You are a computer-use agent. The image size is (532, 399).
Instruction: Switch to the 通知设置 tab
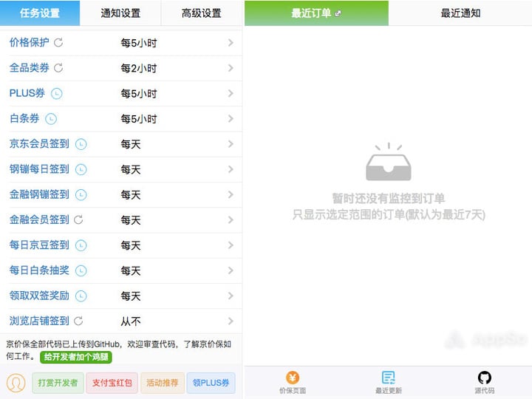click(120, 13)
